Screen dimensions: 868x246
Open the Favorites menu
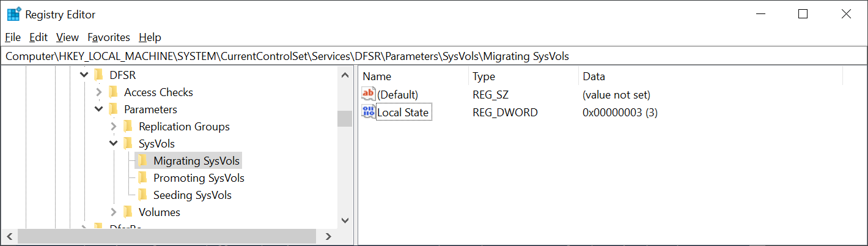pyautogui.click(x=109, y=37)
